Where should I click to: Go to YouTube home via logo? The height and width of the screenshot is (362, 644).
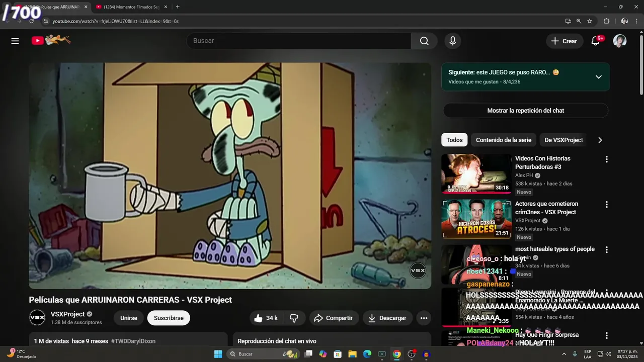tap(50, 40)
